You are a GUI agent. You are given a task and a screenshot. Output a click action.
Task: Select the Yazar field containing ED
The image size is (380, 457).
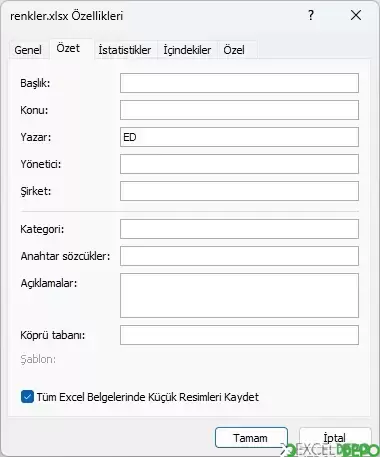click(239, 137)
